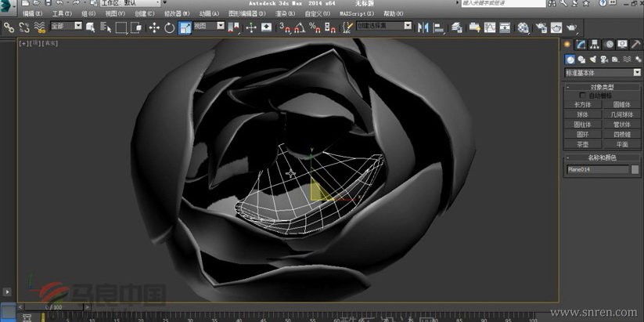The image size is (644, 322).
Task: Select the Move tool in main toolbar
Action: (153, 27)
